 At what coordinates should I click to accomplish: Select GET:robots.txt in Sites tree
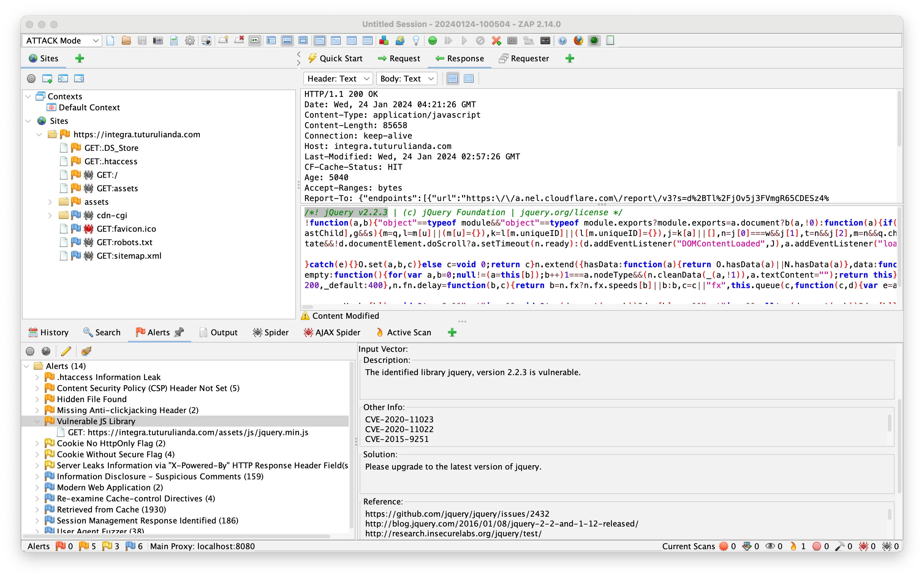[x=124, y=242]
